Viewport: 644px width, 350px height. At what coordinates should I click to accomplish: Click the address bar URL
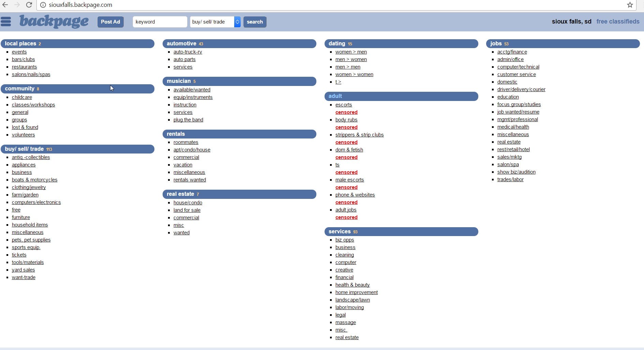coord(80,5)
